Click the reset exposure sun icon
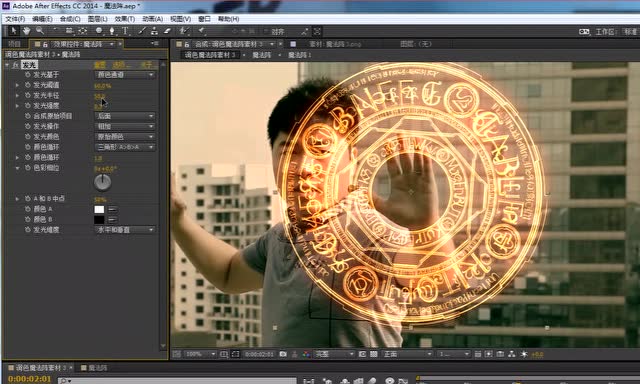 click(524, 354)
